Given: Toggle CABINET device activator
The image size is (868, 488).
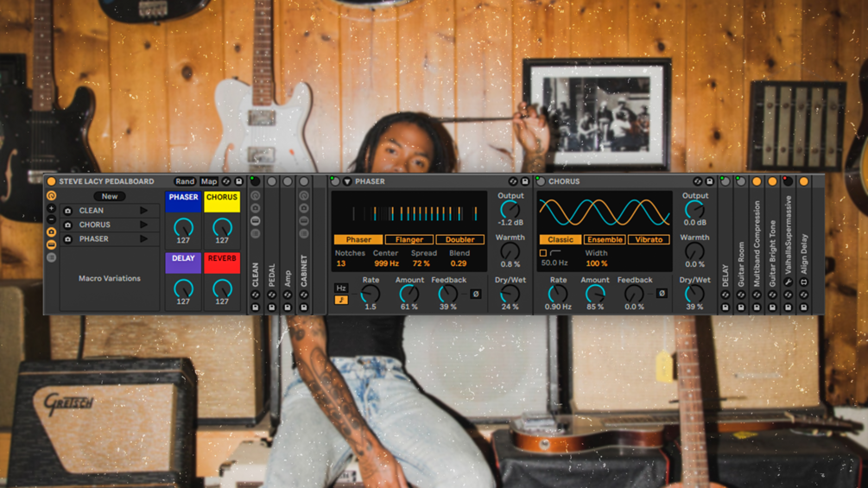Looking at the screenshot, I should click(x=304, y=181).
